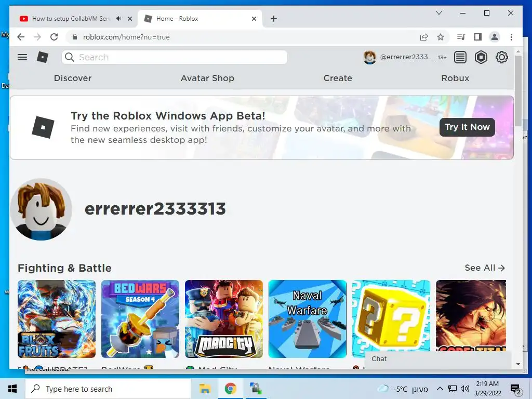This screenshot has width=532, height=399.
Task: Mute the YouTube tab via speaker icon
Action: tap(119, 18)
